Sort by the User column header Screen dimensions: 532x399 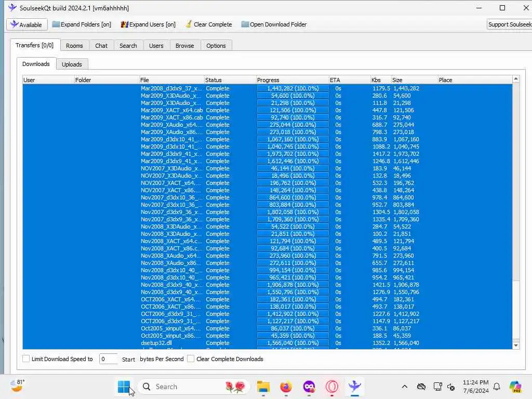point(48,80)
